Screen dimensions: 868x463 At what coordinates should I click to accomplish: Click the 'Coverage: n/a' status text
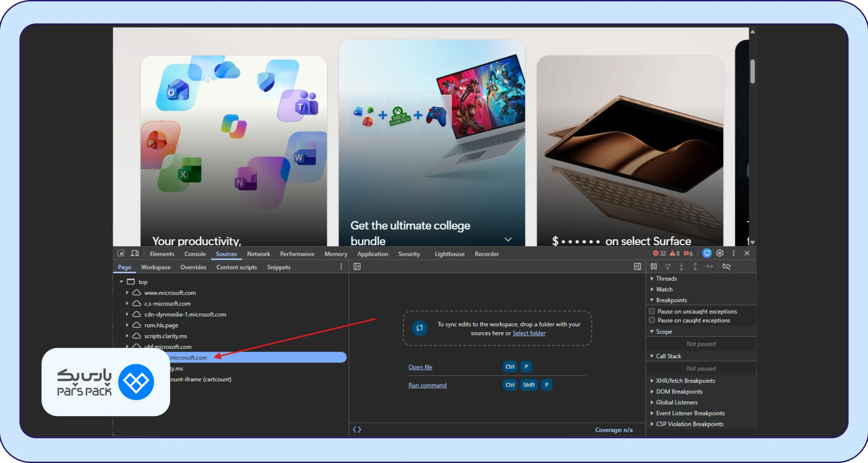click(614, 429)
